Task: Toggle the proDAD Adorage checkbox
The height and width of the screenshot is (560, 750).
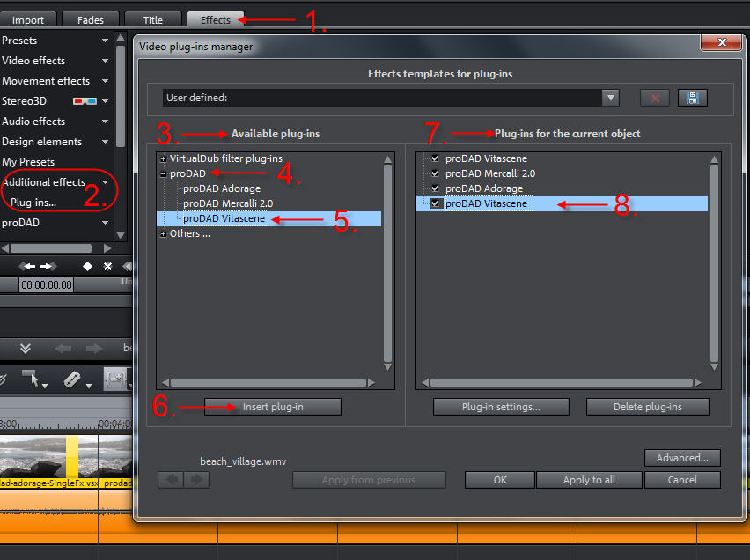Action: pos(434,188)
